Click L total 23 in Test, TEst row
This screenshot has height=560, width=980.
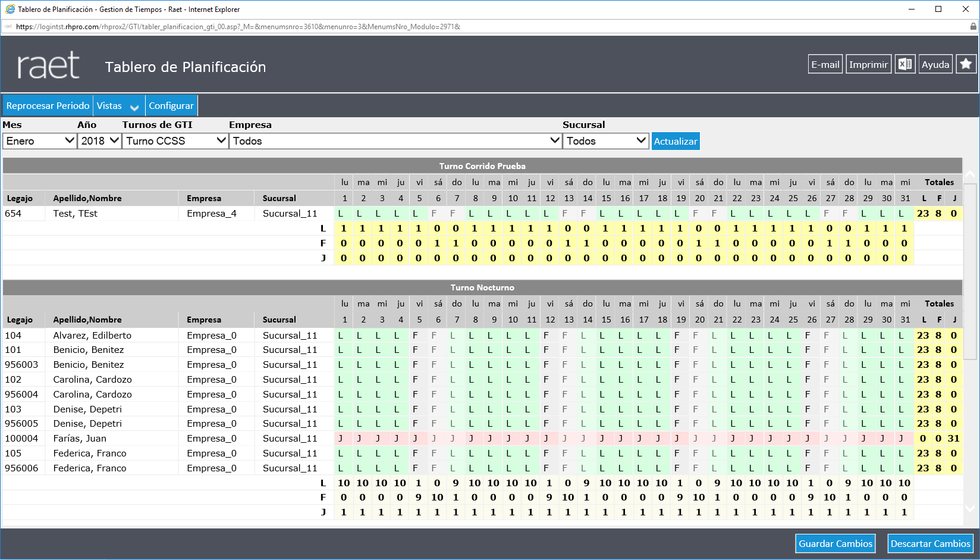[923, 214]
